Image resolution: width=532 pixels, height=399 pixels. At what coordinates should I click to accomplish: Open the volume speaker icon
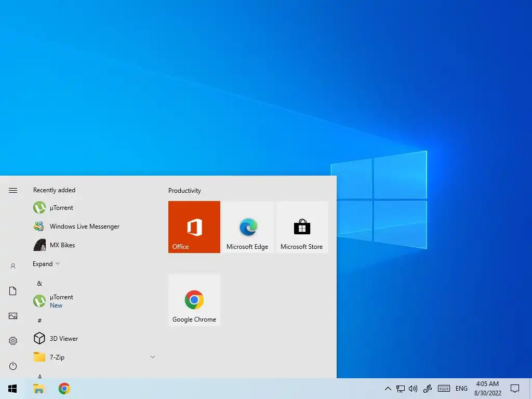coord(413,389)
